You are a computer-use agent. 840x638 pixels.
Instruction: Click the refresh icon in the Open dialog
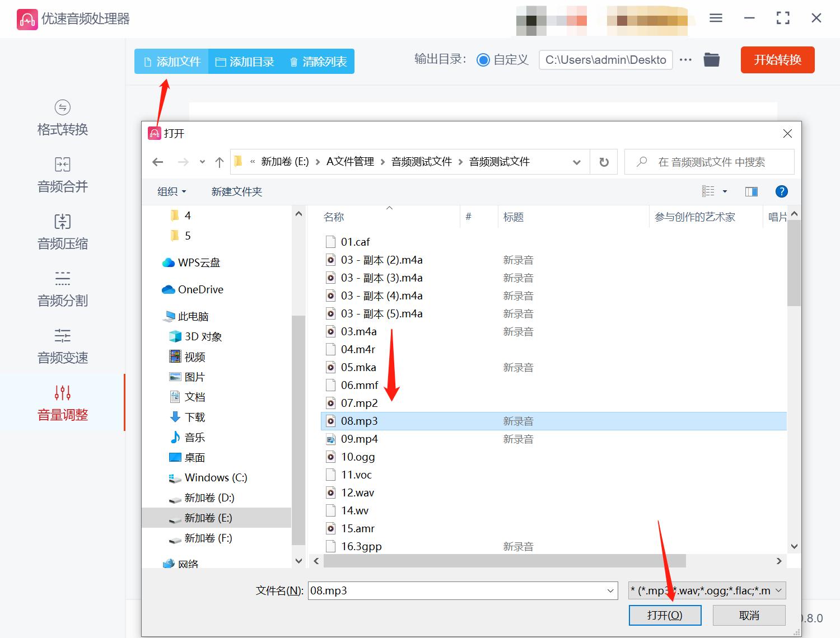(x=604, y=162)
